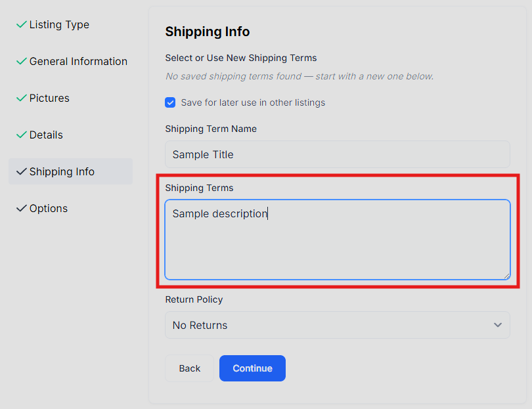Click the green checkmark beside Listing Type
The image size is (532, 409).
(22, 24)
